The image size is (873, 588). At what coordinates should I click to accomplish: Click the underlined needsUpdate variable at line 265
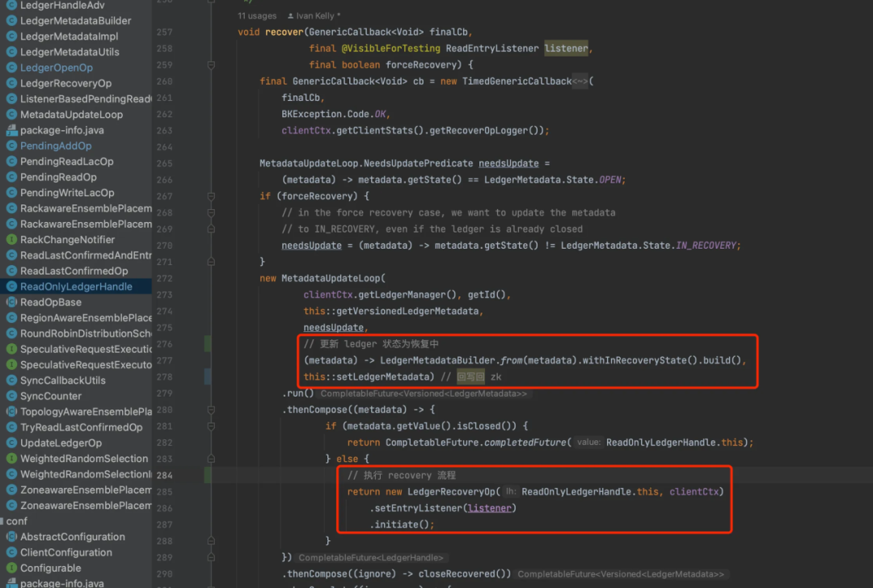pyautogui.click(x=508, y=163)
